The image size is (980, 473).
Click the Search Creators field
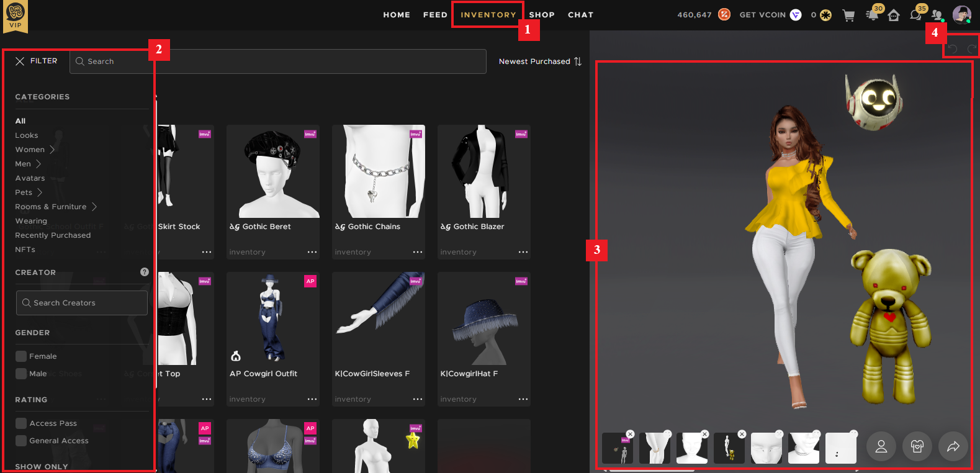click(81, 303)
